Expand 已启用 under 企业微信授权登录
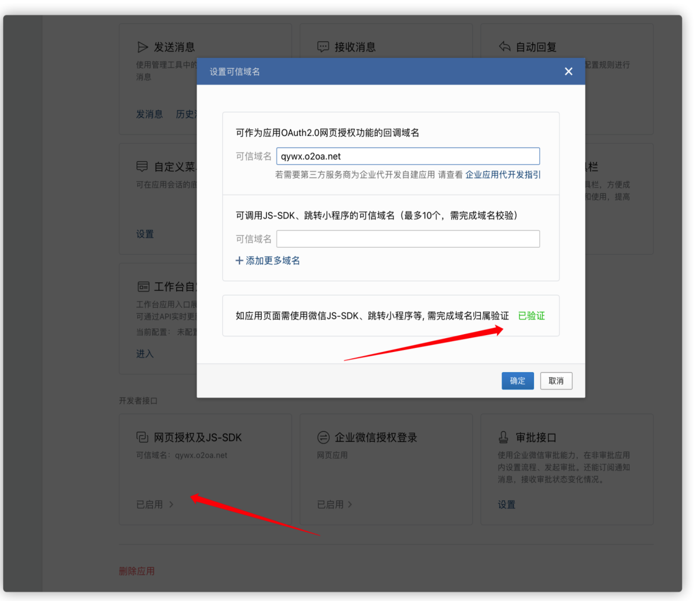Screen dimensions: 700x601 [x=334, y=505]
